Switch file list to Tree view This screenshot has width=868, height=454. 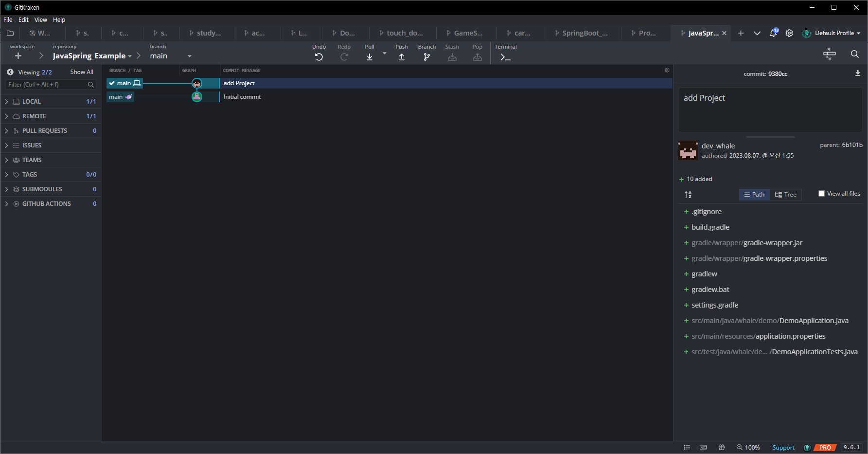(786, 195)
